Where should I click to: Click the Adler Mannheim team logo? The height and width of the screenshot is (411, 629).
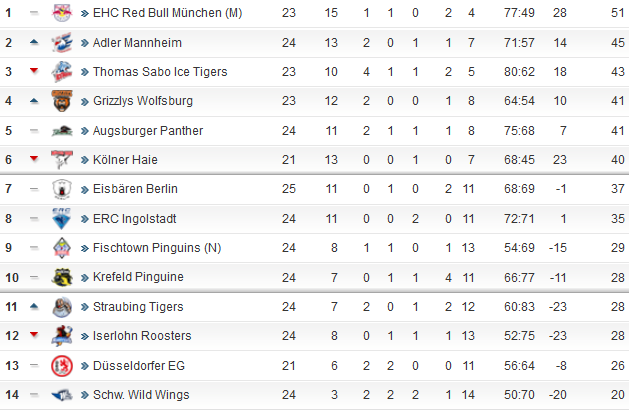[62, 43]
